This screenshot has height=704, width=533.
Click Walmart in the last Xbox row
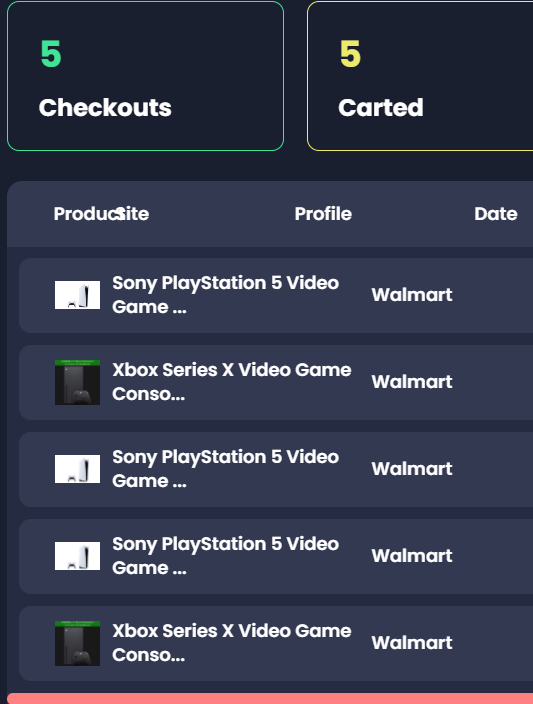tap(412, 643)
